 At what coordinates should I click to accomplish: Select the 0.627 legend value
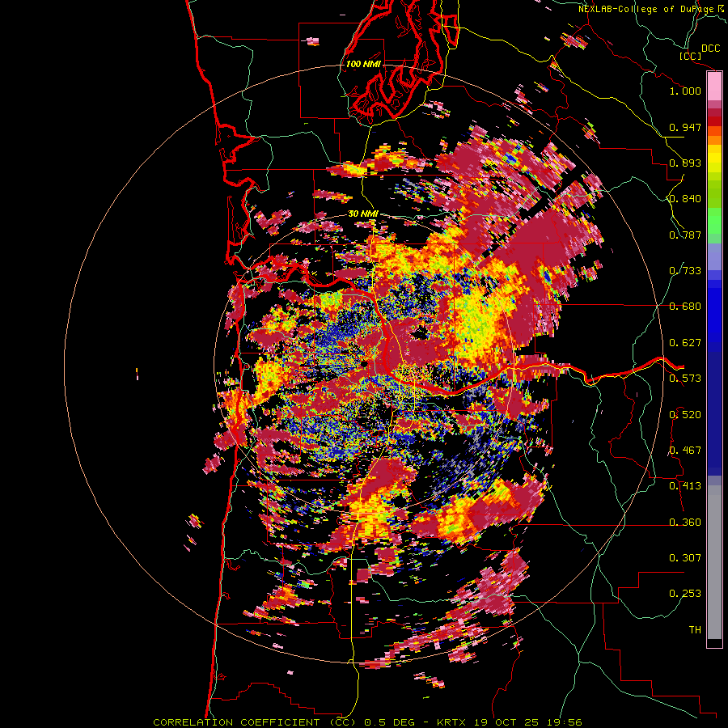[x=685, y=343]
